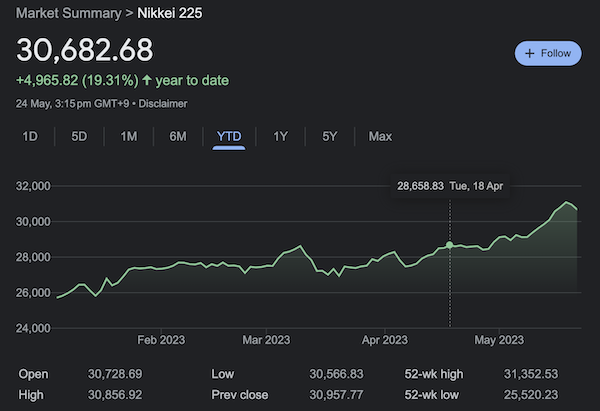This screenshot has height=411, width=600.
Task: Click the 26,000 y-axis label
Action: pos(33,293)
